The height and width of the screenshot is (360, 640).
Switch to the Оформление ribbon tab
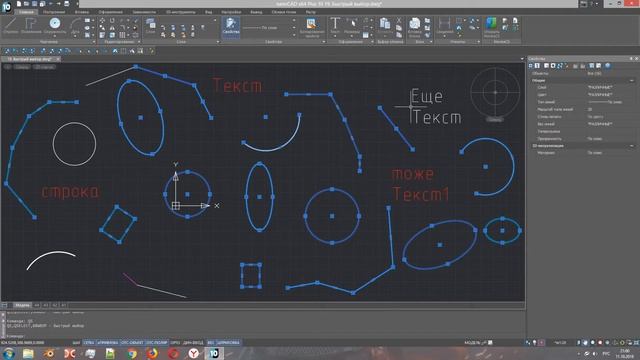coord(110,12)
